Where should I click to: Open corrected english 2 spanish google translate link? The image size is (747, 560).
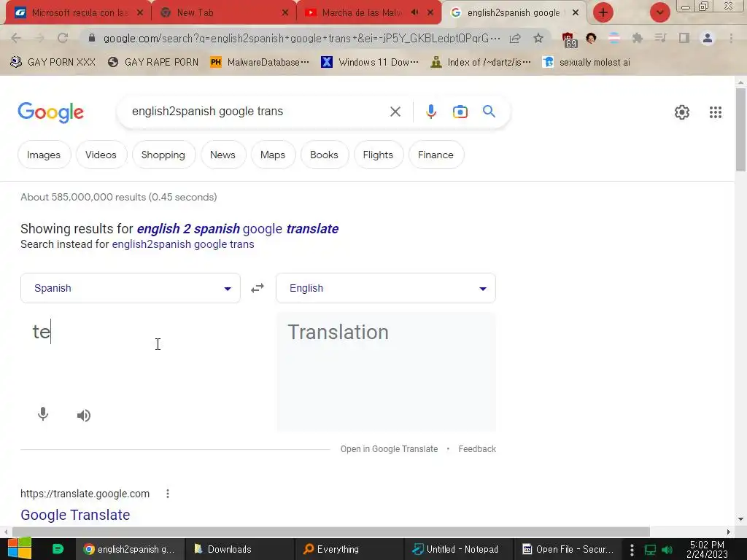click(x=238, y=229)
